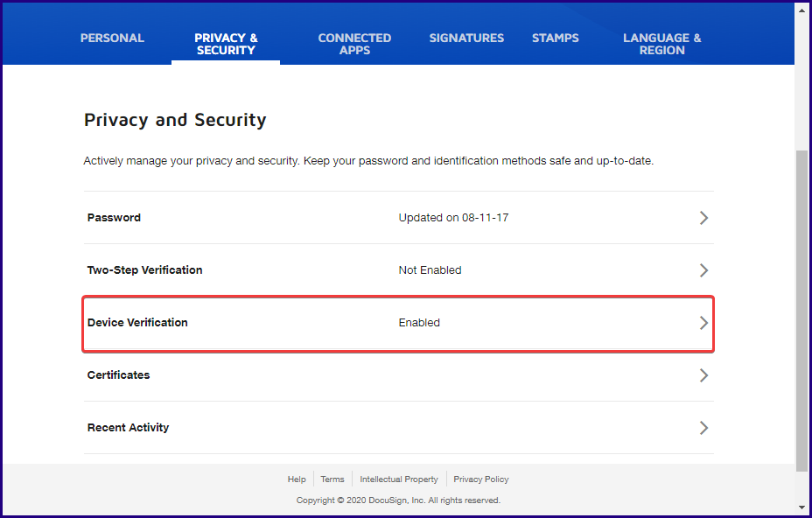
Task: Open the Help link
Action: point(297,479)
